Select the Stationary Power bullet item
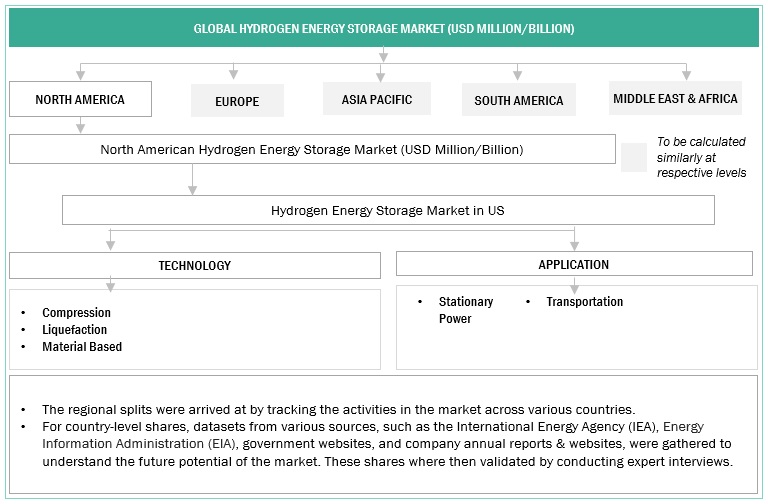 (465, 310)
